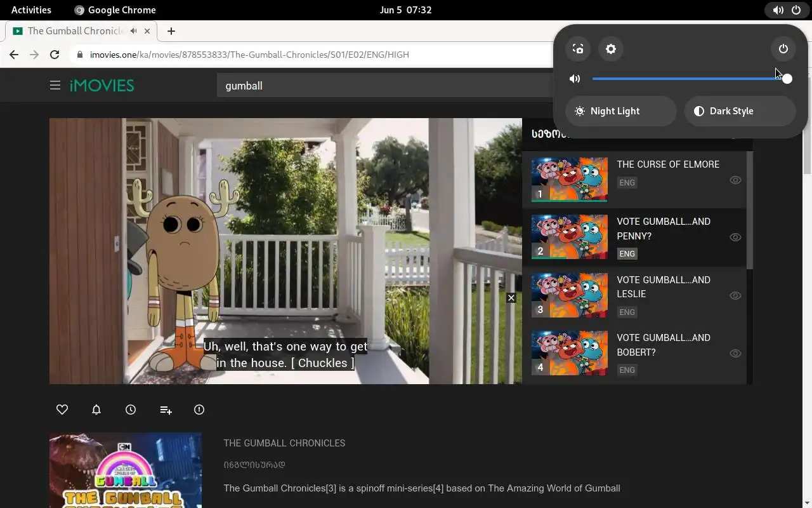Take a screenshot from quick settings
The height and width of the screenshot is (508, 812).
[x=578, y=49]
